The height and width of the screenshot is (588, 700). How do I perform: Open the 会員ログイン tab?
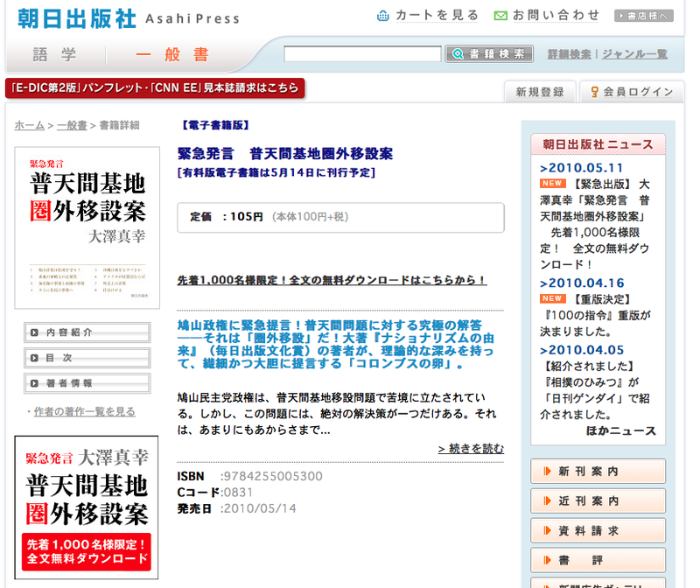tap(632, 92)
